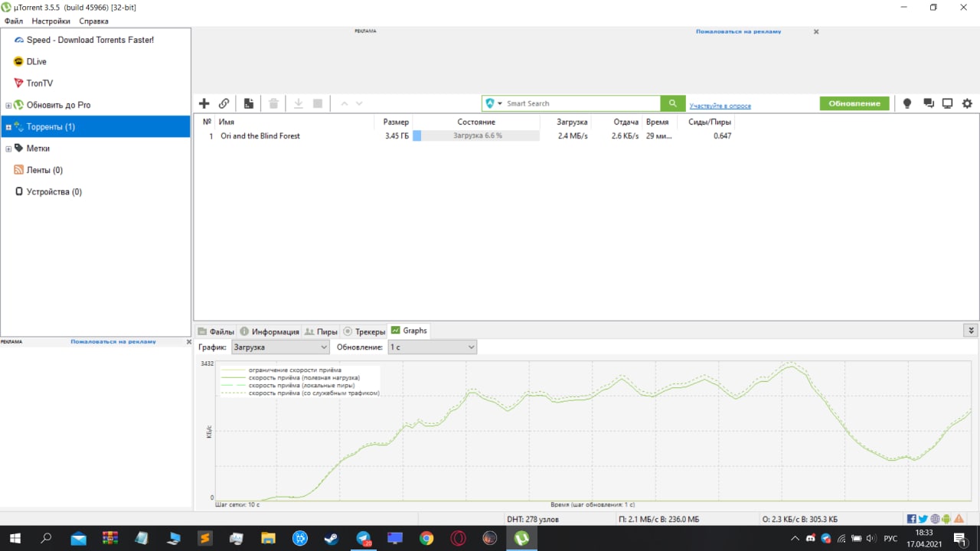This screenshot has width=980, height=551.
Task: Click top Пожаловаться на рекламу link
Action: click(738, 31)
